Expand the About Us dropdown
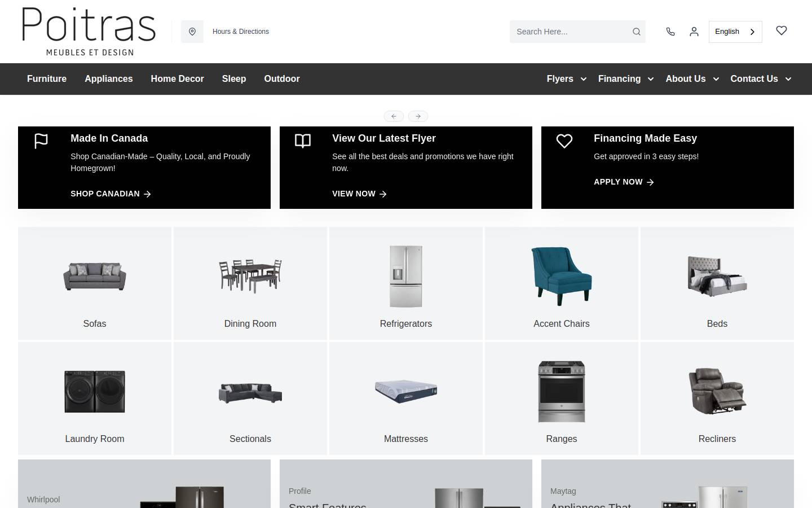812x508 pixels. [692, 79]
